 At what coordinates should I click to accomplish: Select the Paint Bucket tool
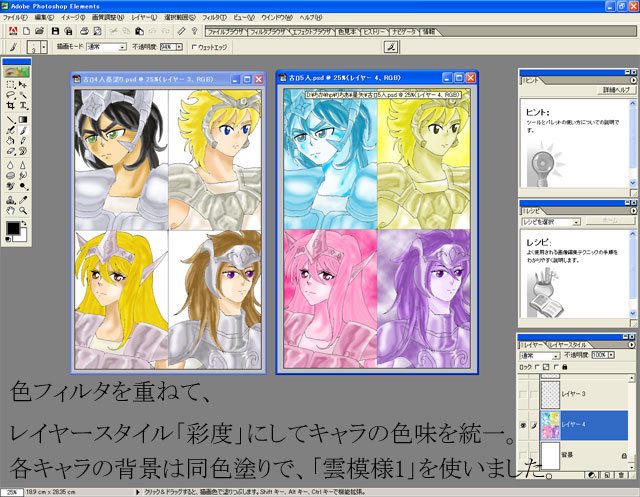11,141
